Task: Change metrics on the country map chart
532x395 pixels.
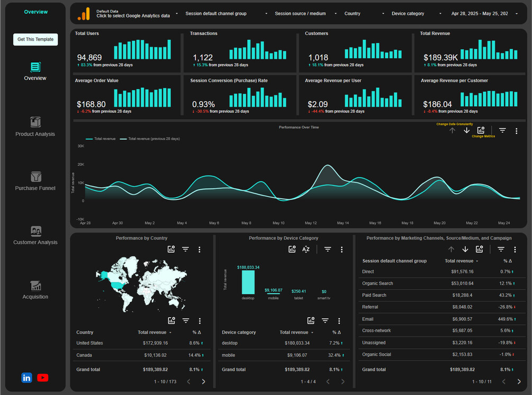Action: 171,249
